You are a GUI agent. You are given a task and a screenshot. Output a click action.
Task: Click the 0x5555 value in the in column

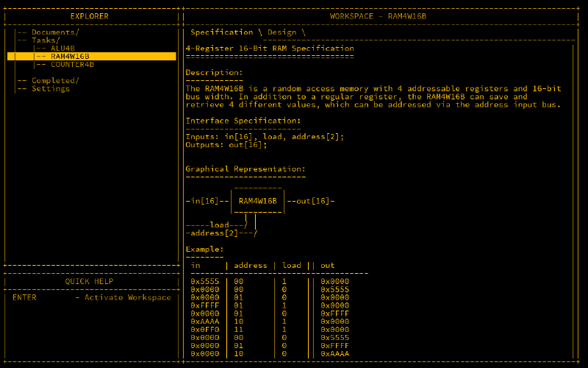(205, 281)
